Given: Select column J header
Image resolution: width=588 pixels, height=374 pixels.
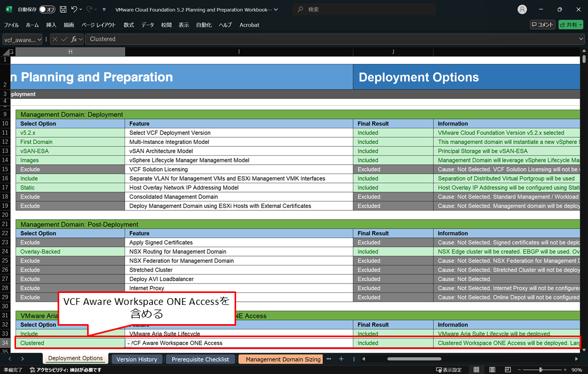Looking at the screenshot, I should click(x=393, y=52).
